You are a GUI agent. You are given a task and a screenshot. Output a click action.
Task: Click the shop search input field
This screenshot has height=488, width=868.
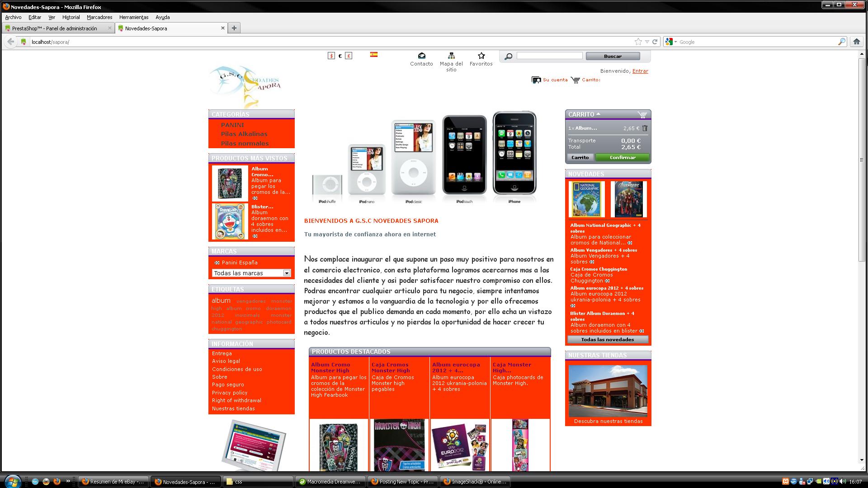pyautogui.click(x=549, y=56)
